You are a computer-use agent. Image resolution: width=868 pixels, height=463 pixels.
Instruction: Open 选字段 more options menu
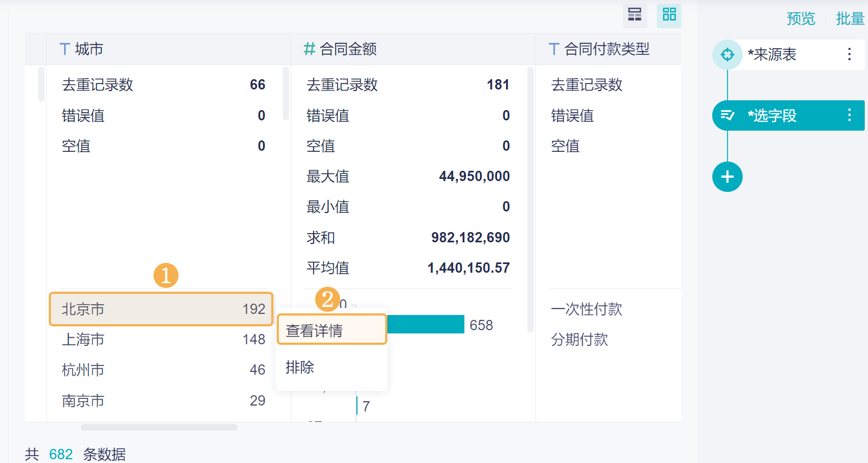pos(849,115)
